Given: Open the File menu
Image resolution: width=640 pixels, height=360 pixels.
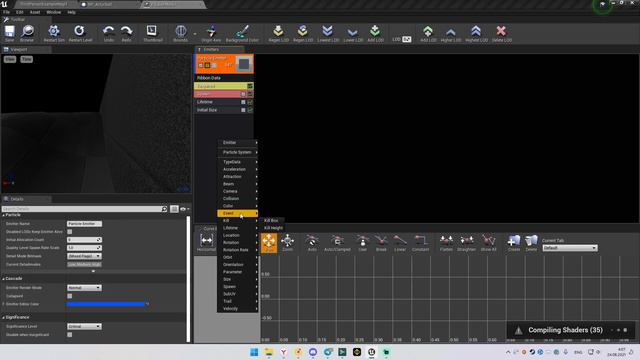Looking at the screenshot, I should point(7,12).
